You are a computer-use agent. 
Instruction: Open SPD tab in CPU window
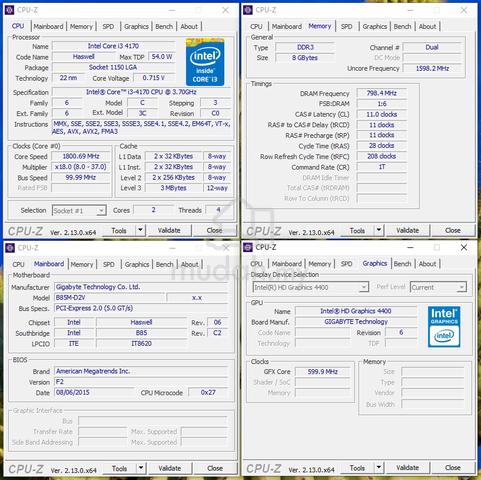(108, 26)
